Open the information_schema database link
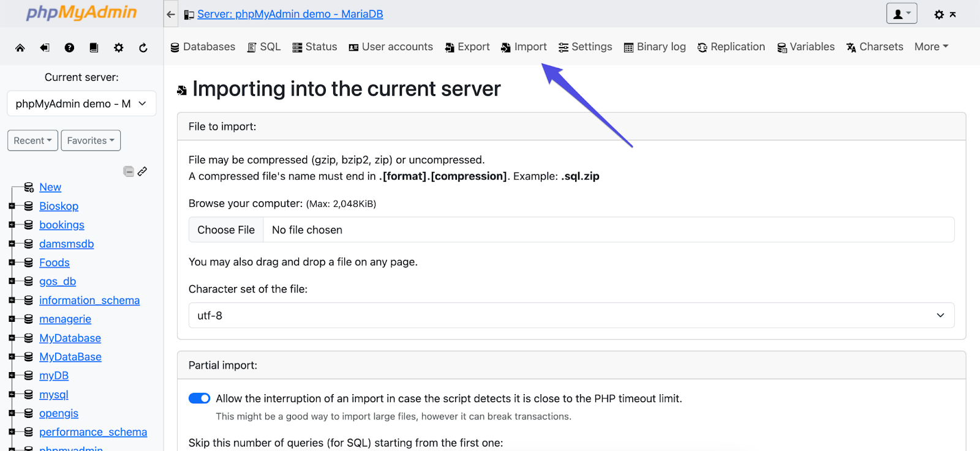This screenshot has height=451, width=980. pos(89,300)
